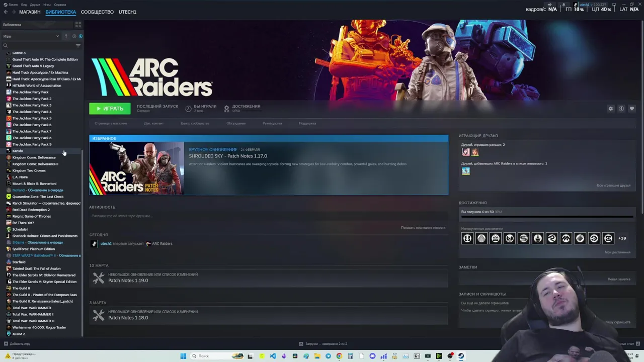Open Windows Start menu

[x=183, y=356]
